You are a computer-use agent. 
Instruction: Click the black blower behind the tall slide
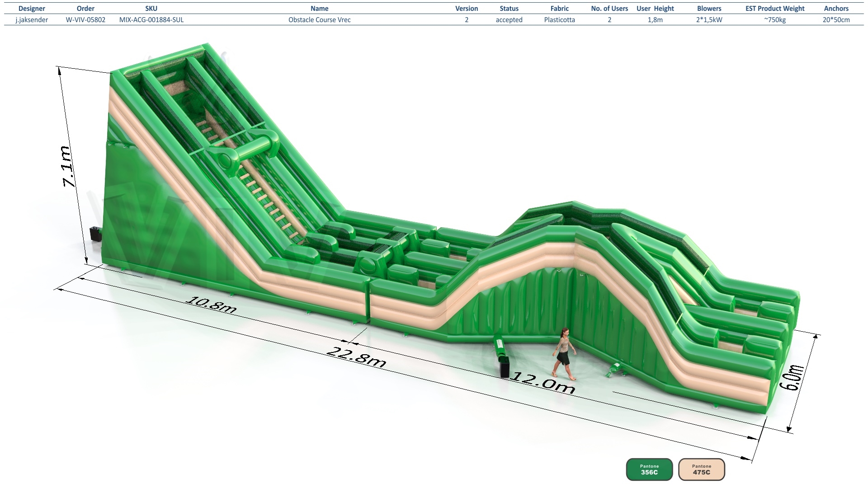pyautogui.click(x=95, y=234)
